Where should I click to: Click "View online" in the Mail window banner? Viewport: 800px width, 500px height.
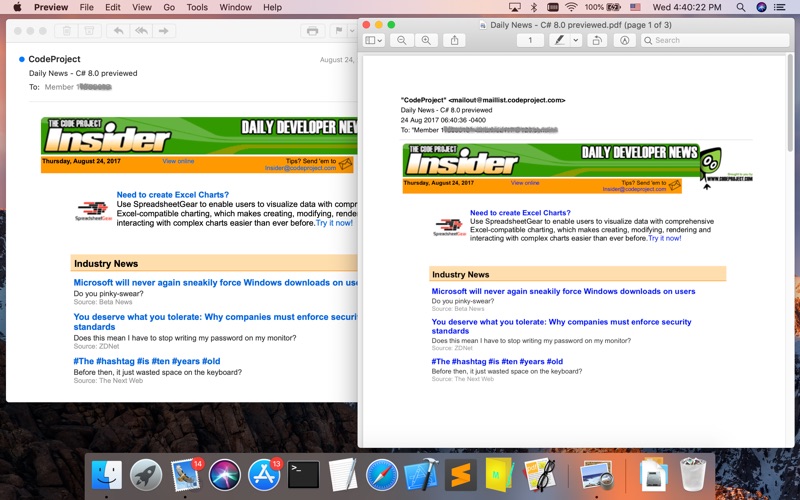click(x=178, y=161)
